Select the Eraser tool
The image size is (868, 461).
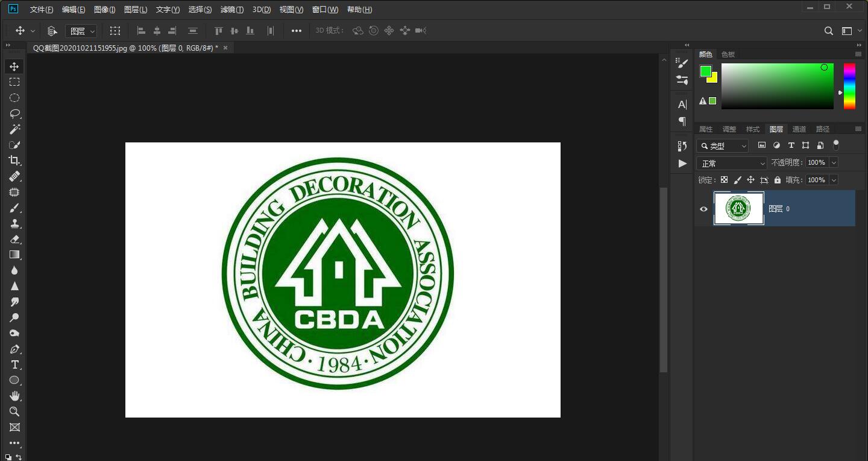coord(14,240)
